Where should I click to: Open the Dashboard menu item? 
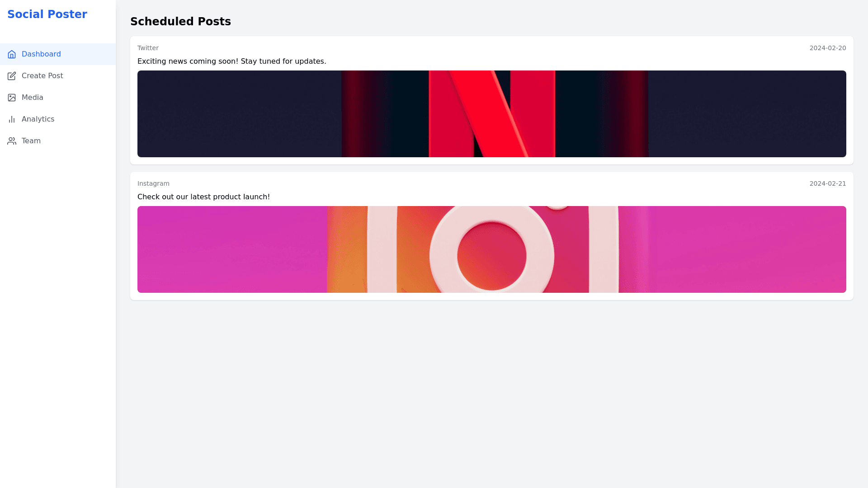point(41,54)
